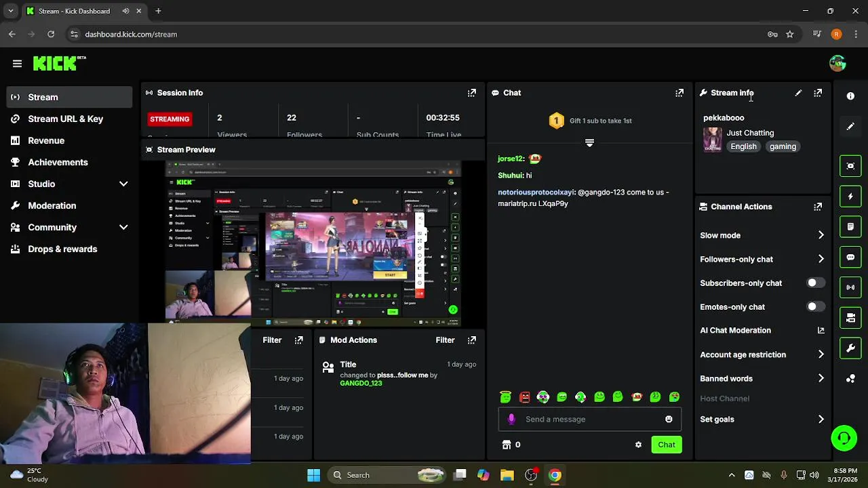The width and height of the screenshot is (868, 488).
Task: Open Set goals options
Action: click(762, 419)
